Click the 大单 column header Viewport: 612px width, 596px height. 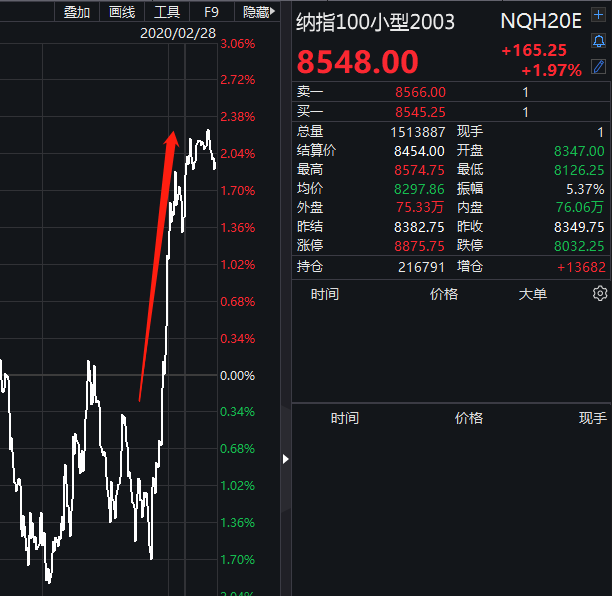(532, 294)
